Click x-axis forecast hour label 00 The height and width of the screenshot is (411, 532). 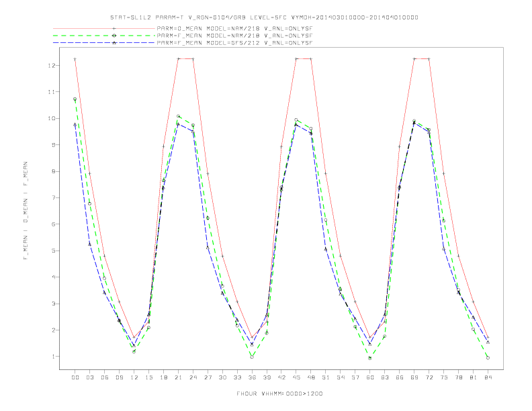pos(75,377)
